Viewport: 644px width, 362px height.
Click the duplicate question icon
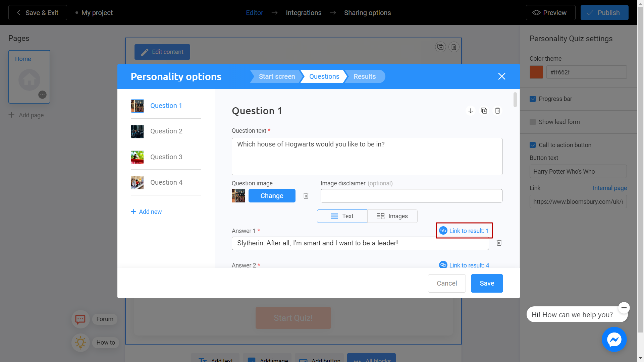point(484,111)
